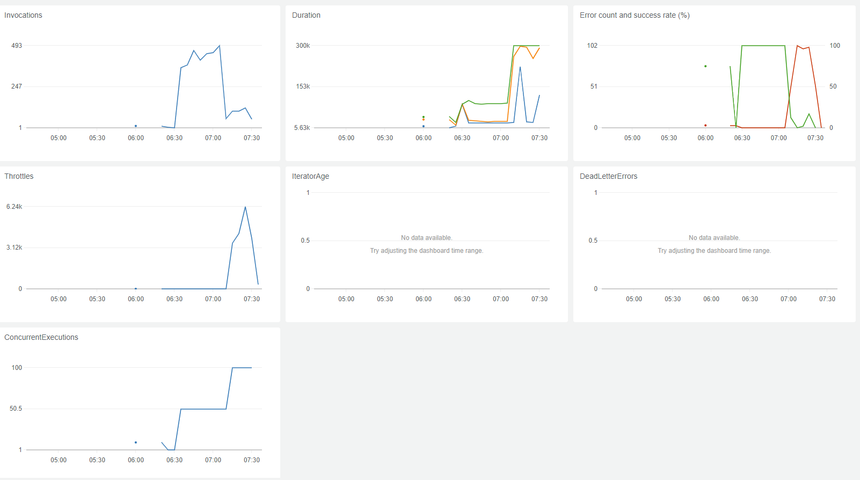Select the ConcurrentExecutions flat line at 50.5
The image size is (860, 480).
pos(203,409)
